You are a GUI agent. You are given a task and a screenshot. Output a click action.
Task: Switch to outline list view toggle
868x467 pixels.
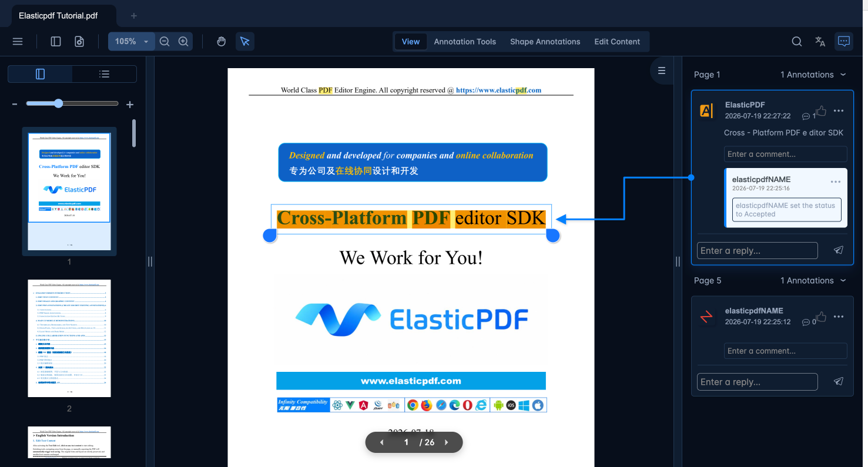point(105,74)
